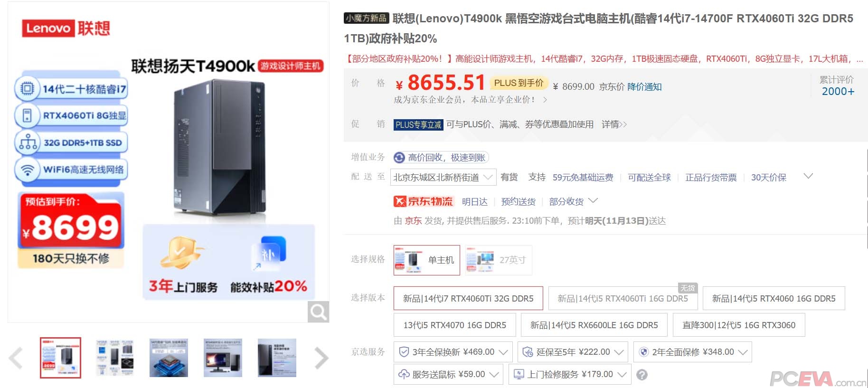Select the 单主机 specification option
Viewport: 868px width, 388px height.
(x=427, y=260)
